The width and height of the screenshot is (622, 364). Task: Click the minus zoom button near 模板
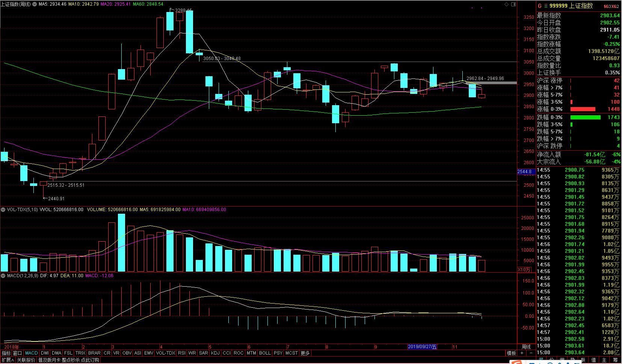point(531,353)
